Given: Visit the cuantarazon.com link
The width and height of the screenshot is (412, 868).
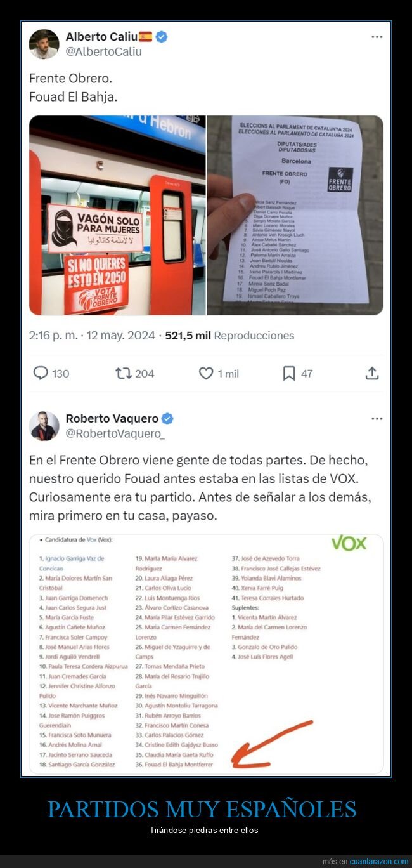Looking at the screenshot, I should 375,861.
